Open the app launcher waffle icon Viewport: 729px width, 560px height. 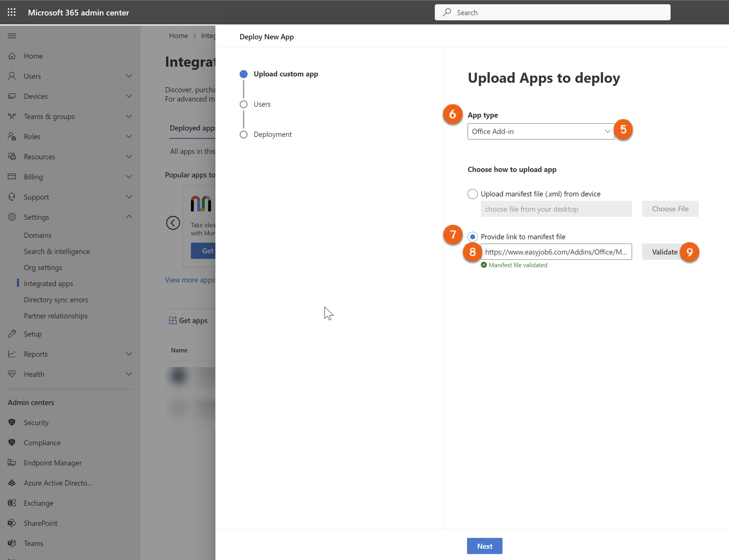point(12,12)
